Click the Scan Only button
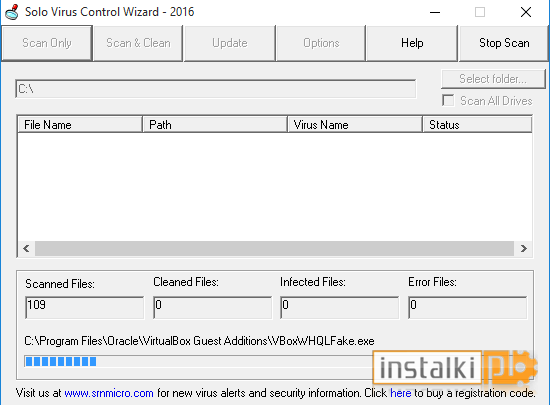 pyautogui.click(x=47, y=43)
